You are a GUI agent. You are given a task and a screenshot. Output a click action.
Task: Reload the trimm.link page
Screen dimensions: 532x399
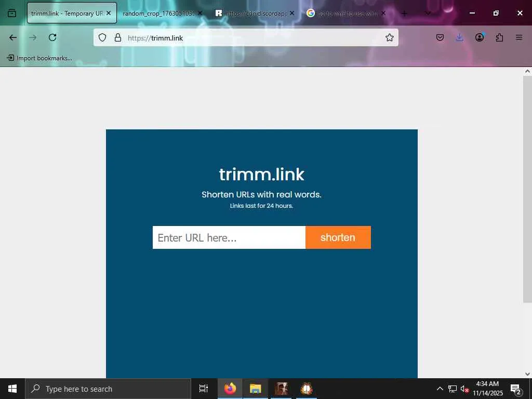pos(52,37)
